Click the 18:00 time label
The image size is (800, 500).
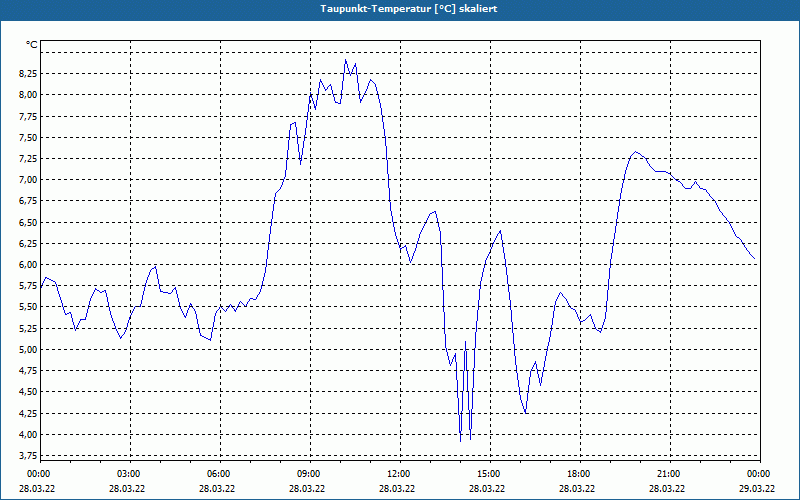pyautogui.click(x=579, y=474)
